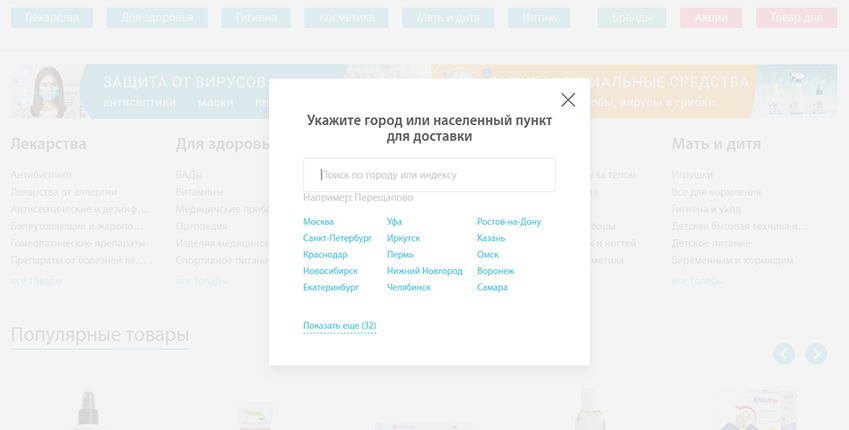Image resolution: width=849 pixels, height=430 pixels.
Task: Choose Екатеринбург for delivery
Action: tap(331, 288)
